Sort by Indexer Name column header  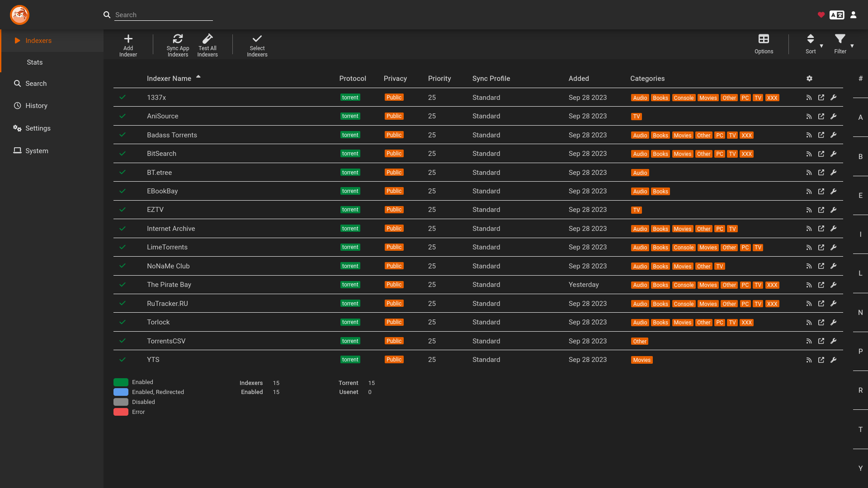[x=169, y=79]
